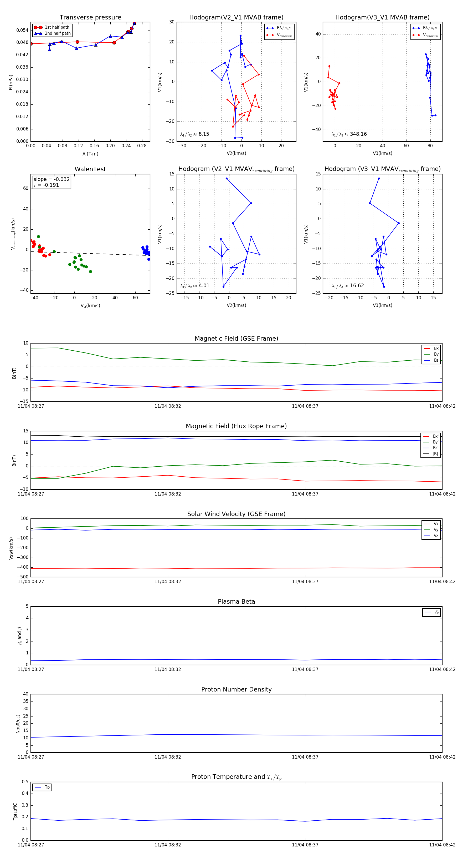Image resolution: width=473 pixels, height=868 pixels.
Task: Click the 'r = -0.191' annotation
Action: (x=46, y=185)
